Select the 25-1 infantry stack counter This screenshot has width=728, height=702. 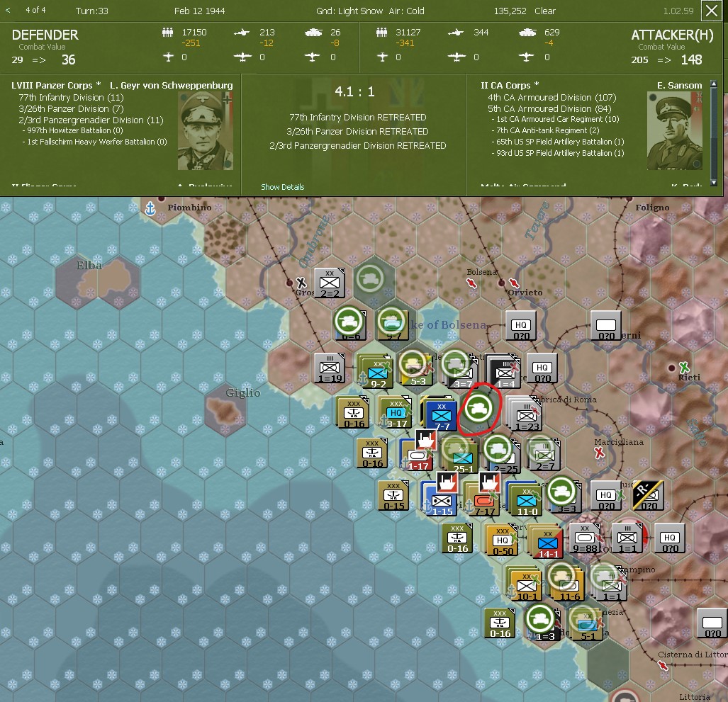click(x=462, y=458)
